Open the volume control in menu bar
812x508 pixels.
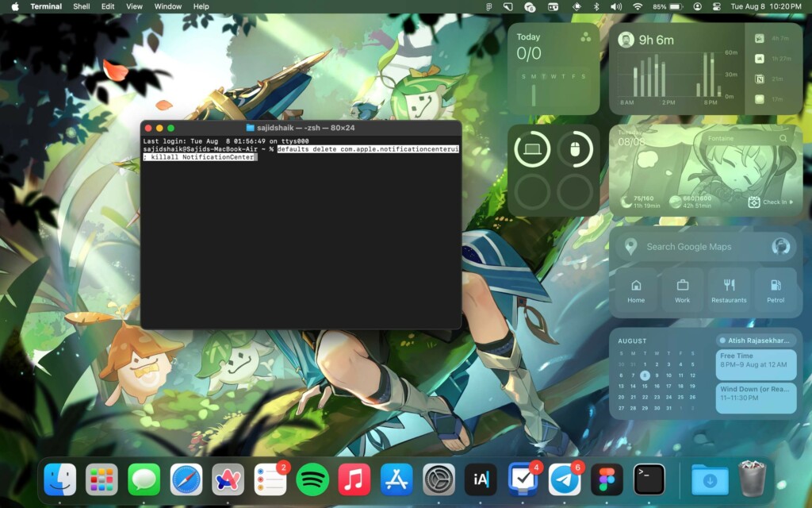coord(616,6)
